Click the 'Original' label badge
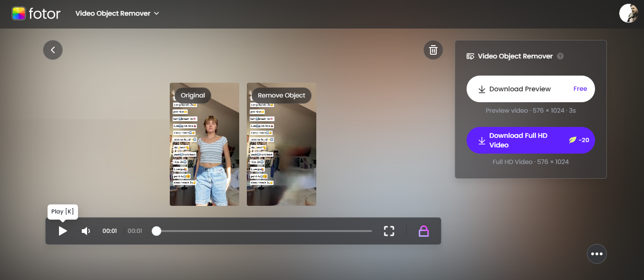Screen dimensions: 644x280 point(193,96)
